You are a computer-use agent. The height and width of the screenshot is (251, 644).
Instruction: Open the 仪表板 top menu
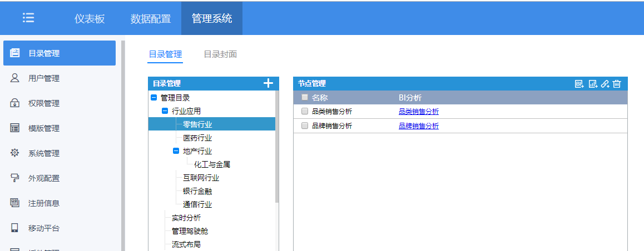(90, 18)
